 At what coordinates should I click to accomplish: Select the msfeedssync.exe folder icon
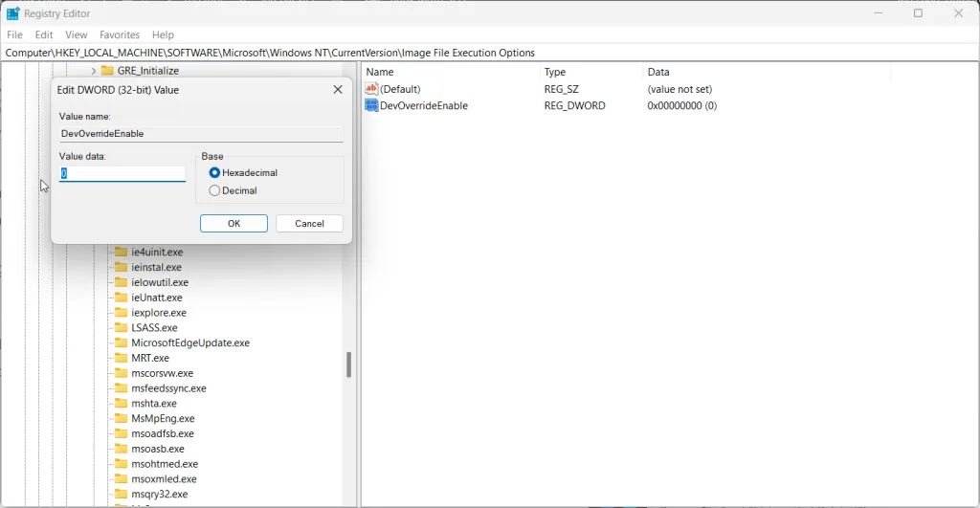[x=122, y=388]
